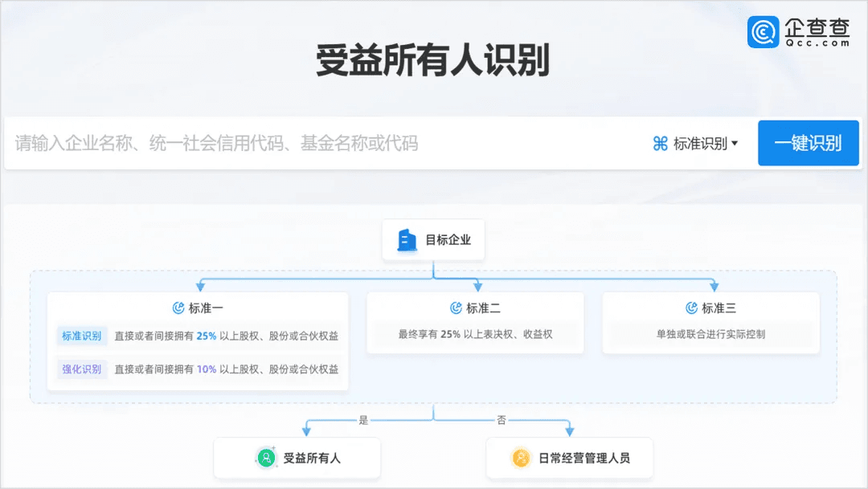868x489 pixels.
Task: Click the 一键识别 button
Action: [x=809, y=143]
